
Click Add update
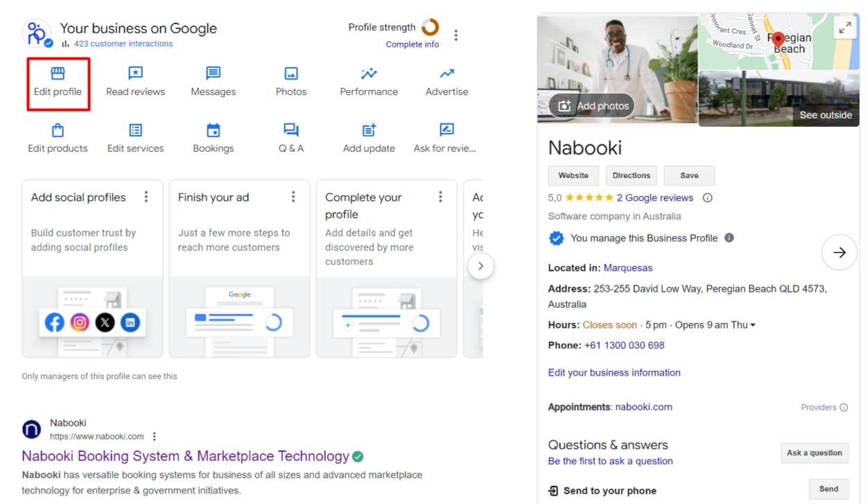(369, 139)
